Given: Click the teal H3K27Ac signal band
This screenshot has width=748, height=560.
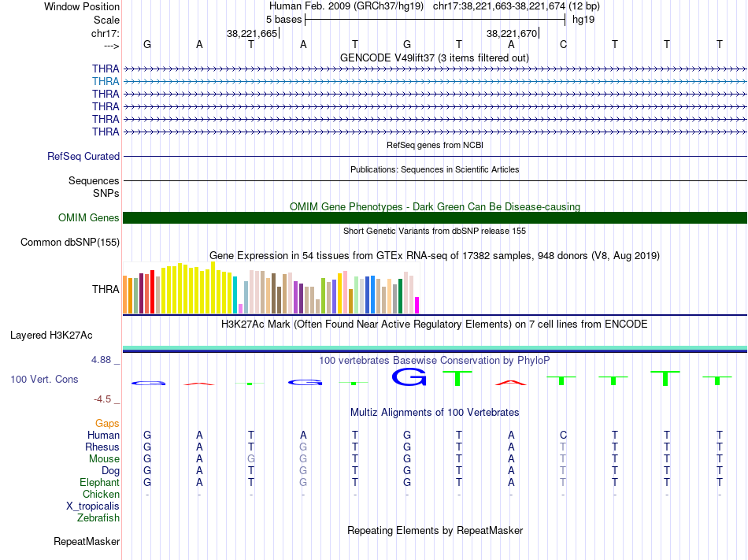Looking at the screenshot, I should click(x=435, y=347).
